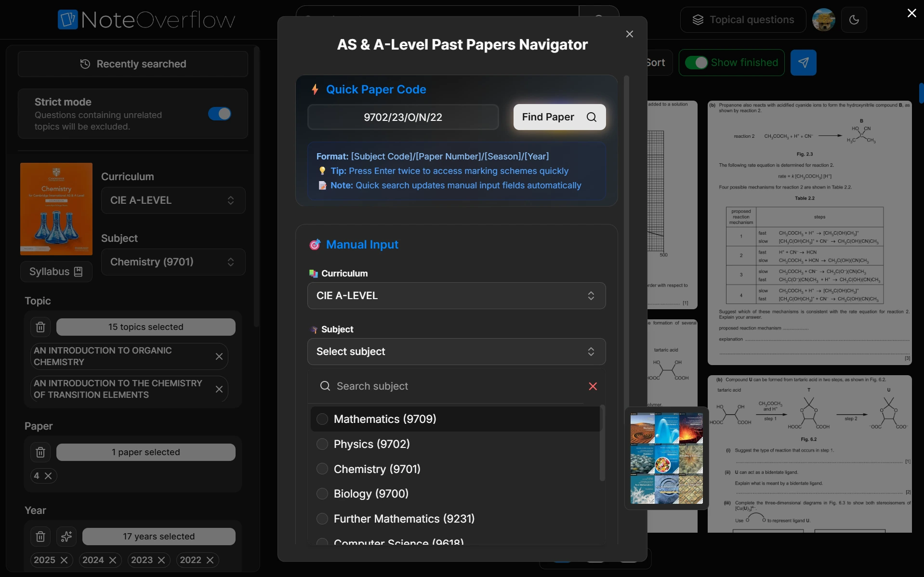This screenshot has height=577, width=924.
Task: Click the Sort button behind modal
Action: click(x=659, y=63)
